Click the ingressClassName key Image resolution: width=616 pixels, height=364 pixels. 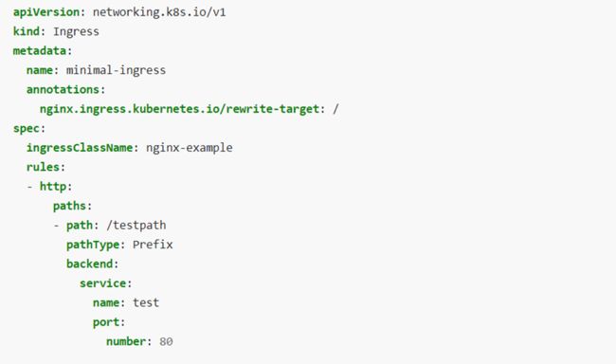coord(80,148)
